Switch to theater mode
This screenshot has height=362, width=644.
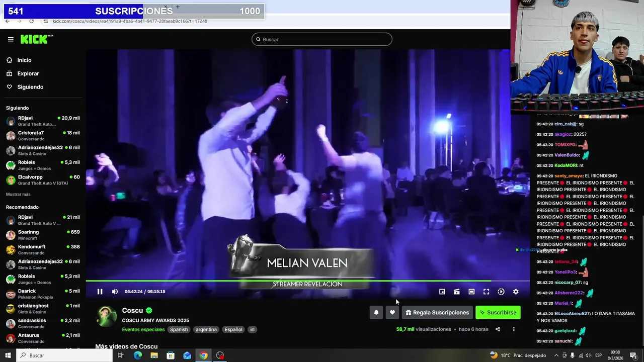pyautogui.click(x=471, y=292)
